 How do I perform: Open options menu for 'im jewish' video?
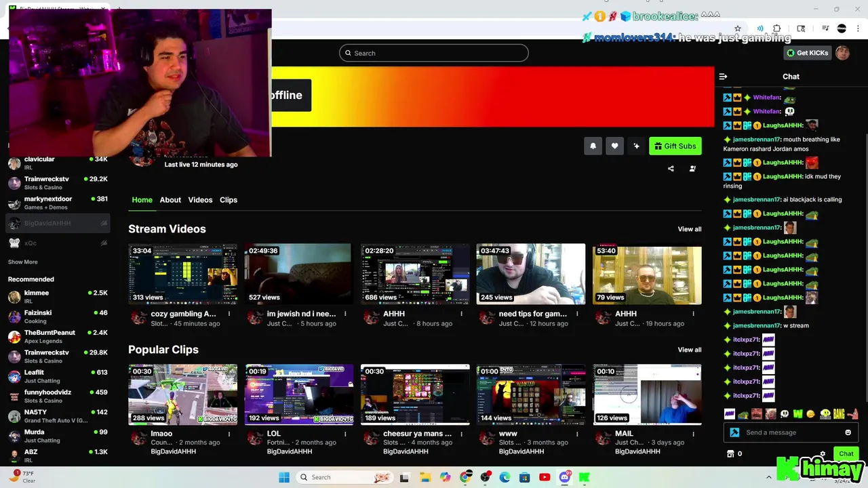[x=345, y=314]
